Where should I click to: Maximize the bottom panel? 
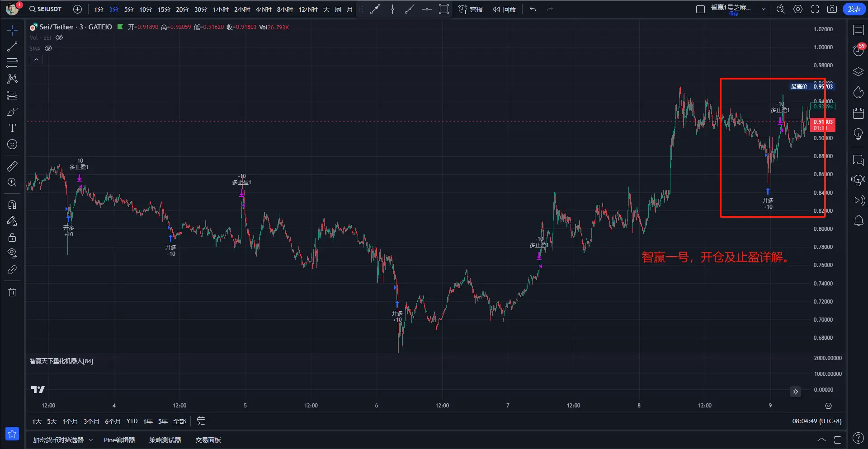tap(838, 440)
